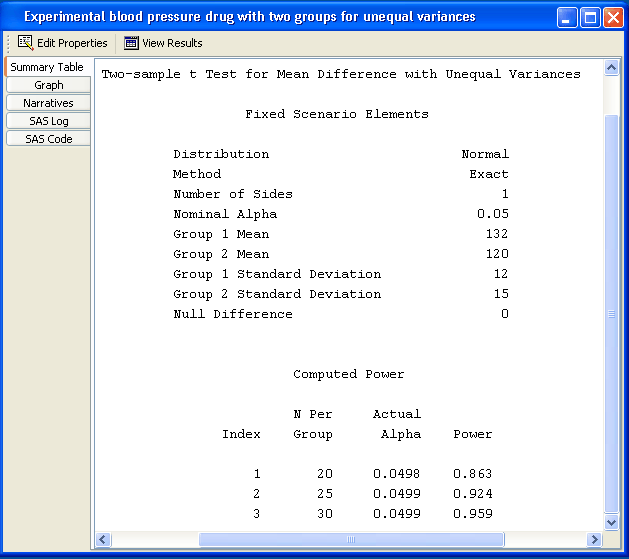The width and height of the screenshot is (629, 559).
Task: Open the Graph tab
Action: point(48,85)
